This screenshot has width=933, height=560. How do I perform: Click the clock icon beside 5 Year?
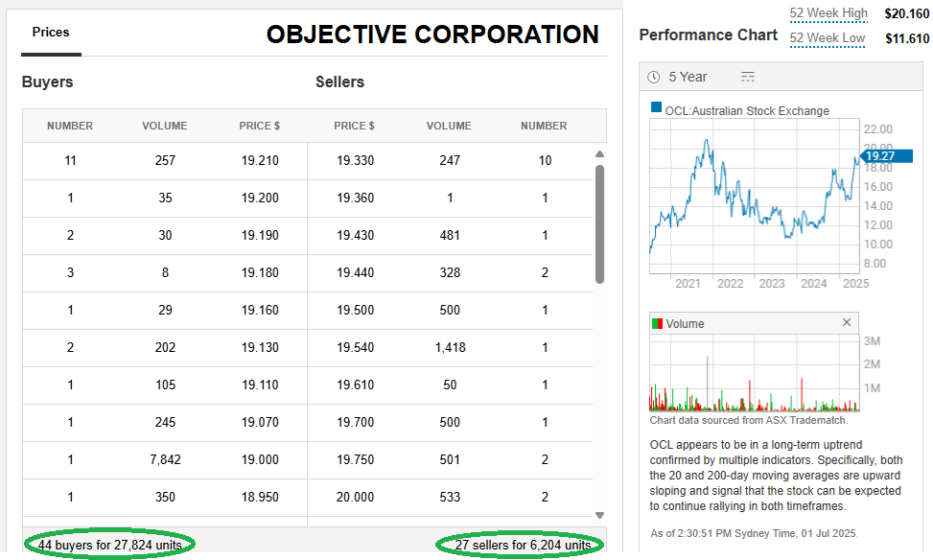click(654, 77)
